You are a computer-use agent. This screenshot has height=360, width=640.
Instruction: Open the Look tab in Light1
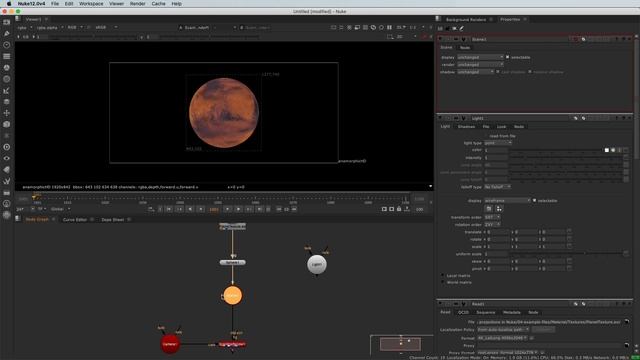click(x=501, y=127)
